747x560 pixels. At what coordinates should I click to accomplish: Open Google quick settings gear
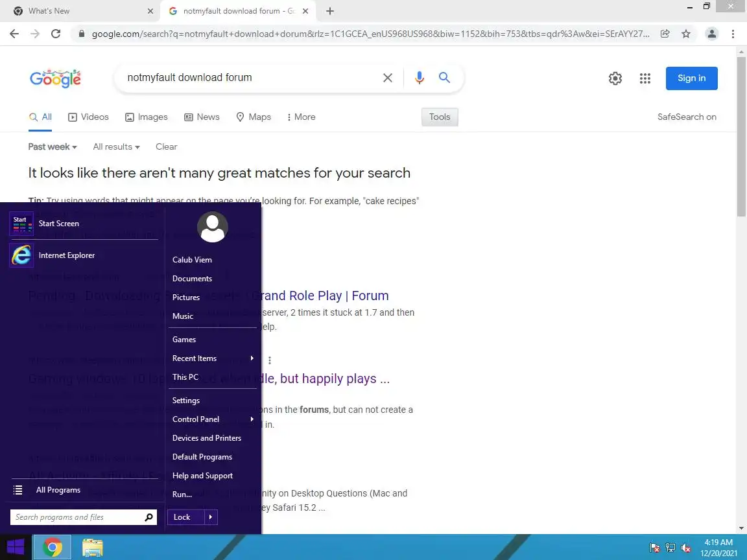click(x=615, y=78)
